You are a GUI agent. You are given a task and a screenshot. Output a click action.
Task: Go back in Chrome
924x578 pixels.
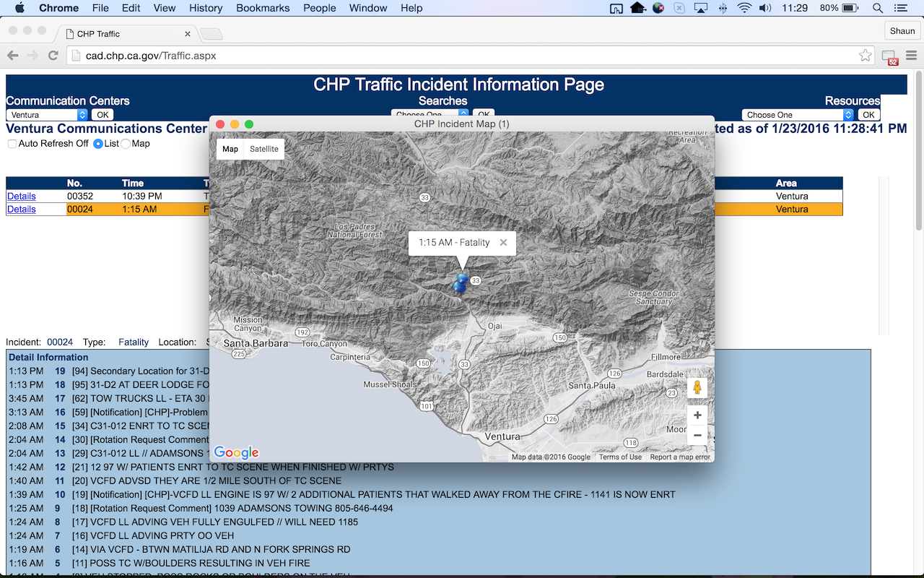pos(13,56)
